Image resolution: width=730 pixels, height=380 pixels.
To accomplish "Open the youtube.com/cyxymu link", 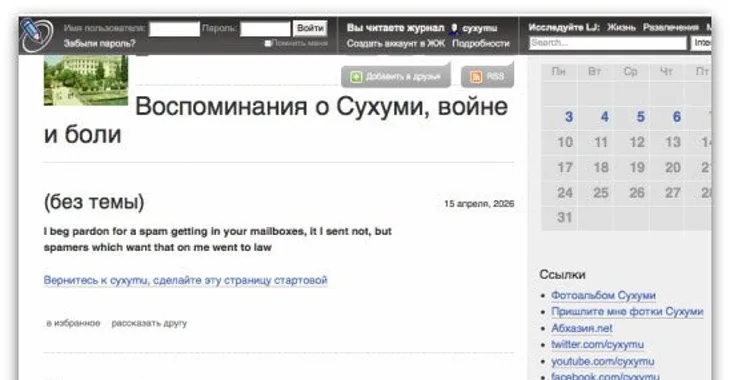I will [x=602, y=361].
